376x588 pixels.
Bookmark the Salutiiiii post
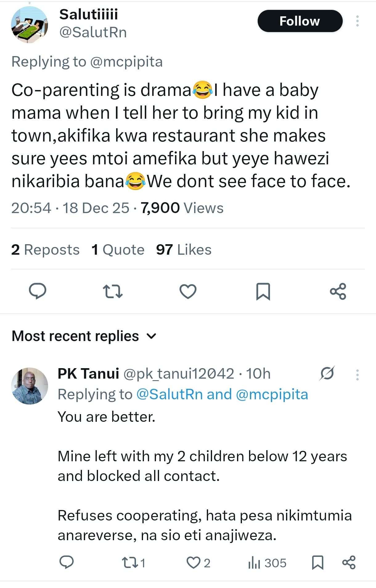[x=263, y=291]
